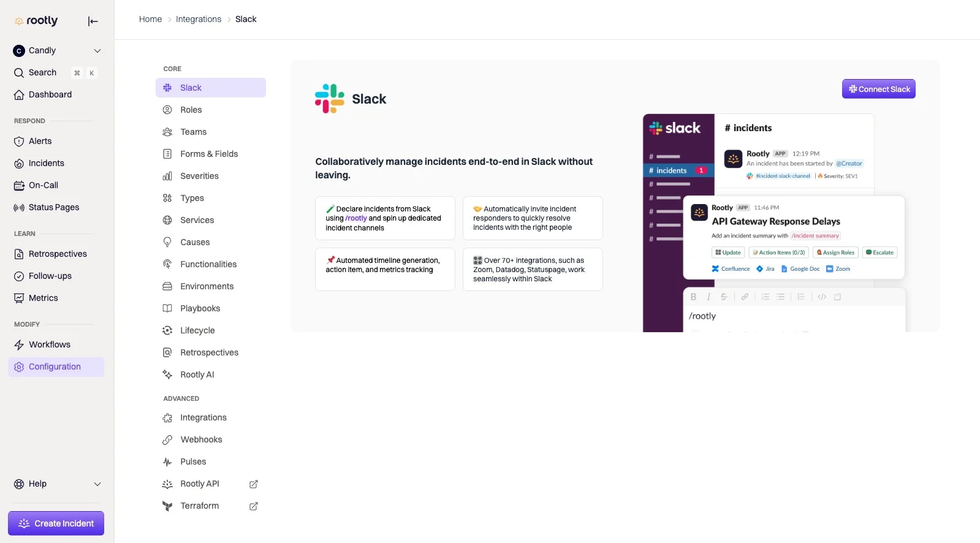980x543 pixels.
Task: Click the Configuration gear icon
Action: tap(19, 367)
